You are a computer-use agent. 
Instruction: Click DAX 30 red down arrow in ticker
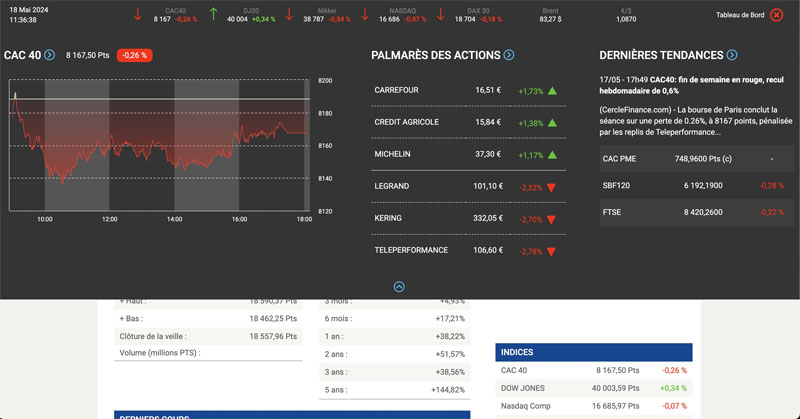point(441,14)
